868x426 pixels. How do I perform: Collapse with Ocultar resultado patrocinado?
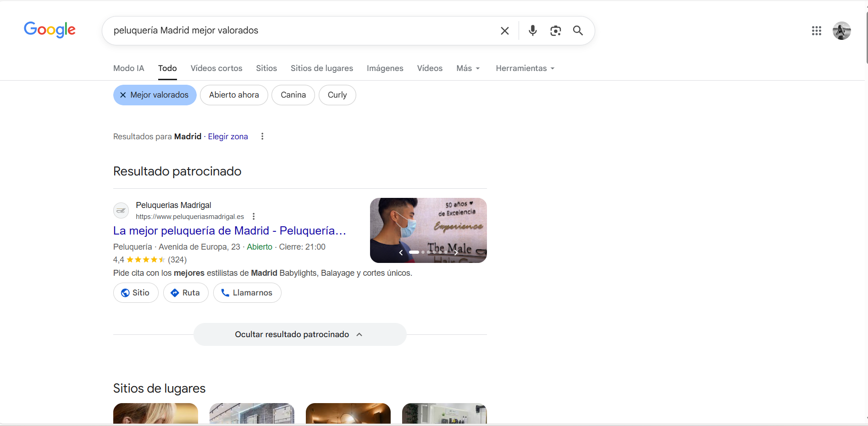pyautogui.click(x=299, y=334)
